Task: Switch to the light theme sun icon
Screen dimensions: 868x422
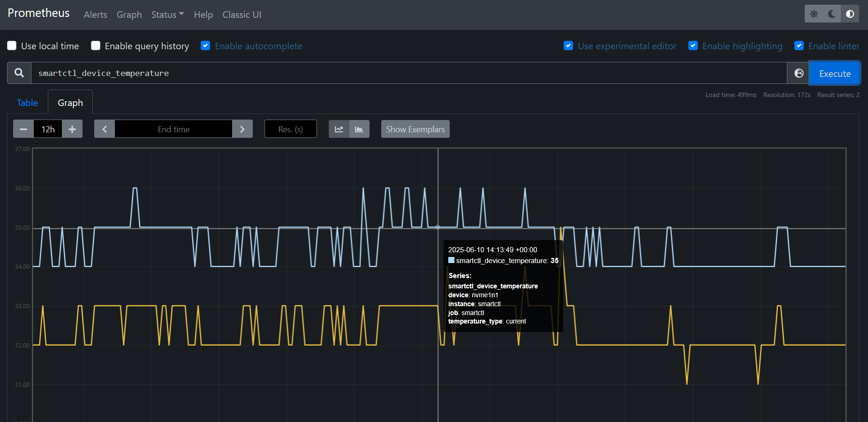Action: [x=814, y=14]
